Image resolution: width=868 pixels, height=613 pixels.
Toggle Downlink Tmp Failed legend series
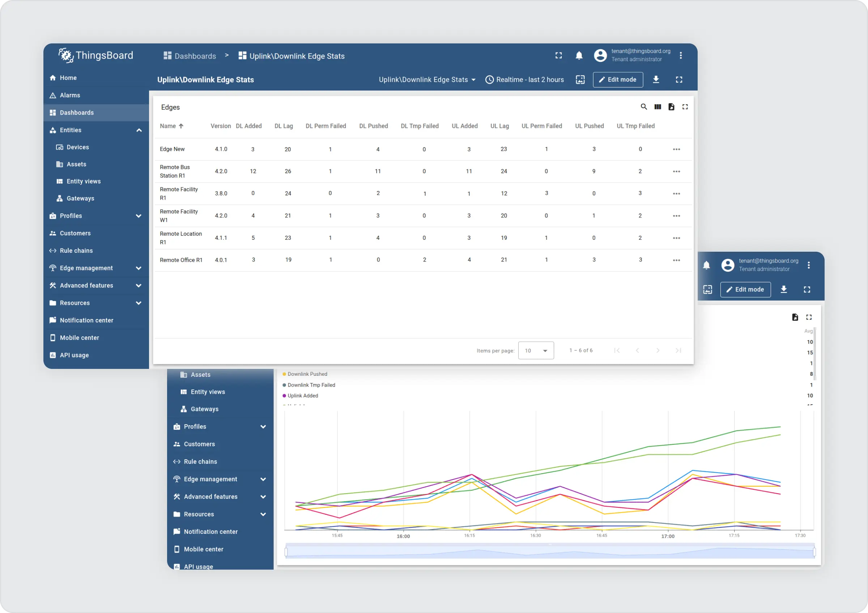pos(311,385)
